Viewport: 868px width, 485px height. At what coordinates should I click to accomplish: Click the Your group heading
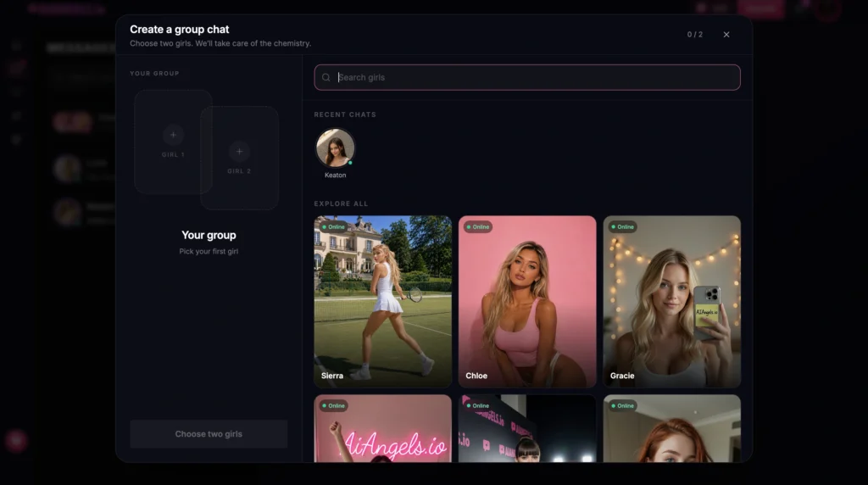209,236
